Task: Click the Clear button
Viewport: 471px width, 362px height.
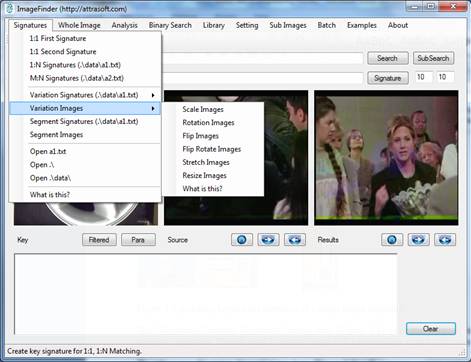Action: coord(431,329)
